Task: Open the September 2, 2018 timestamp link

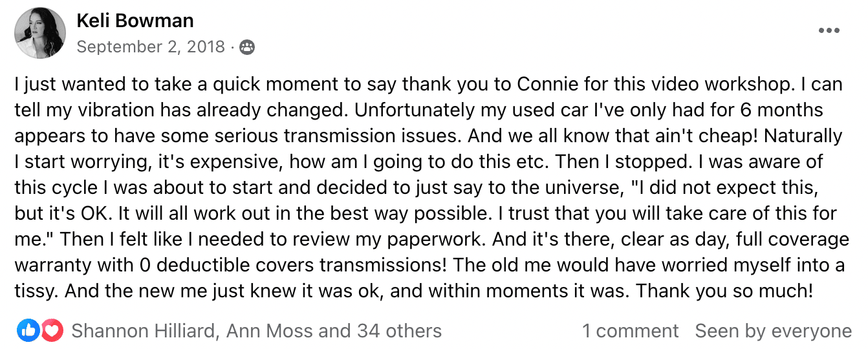Action: click(151, 47)
